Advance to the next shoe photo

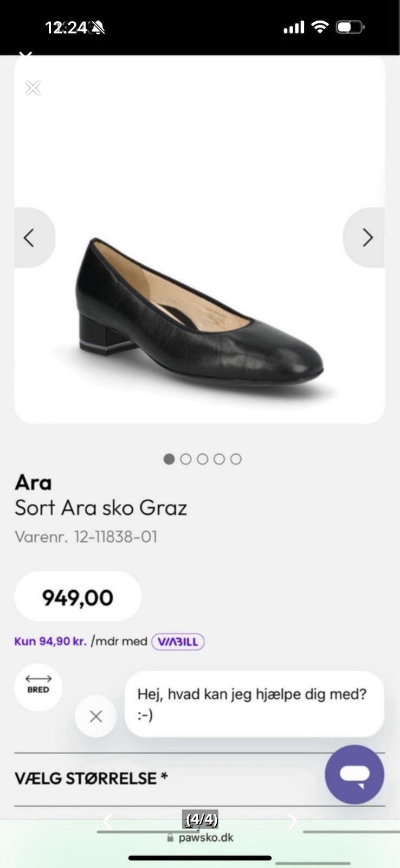[367, 238]
